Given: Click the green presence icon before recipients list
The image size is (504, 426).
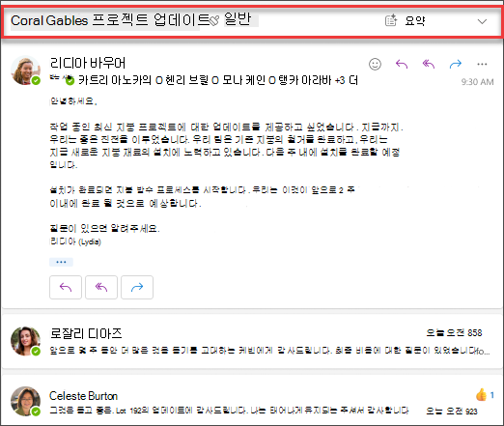Looking at the screenshot, I should pyautogui.click(x=70, y=80).
